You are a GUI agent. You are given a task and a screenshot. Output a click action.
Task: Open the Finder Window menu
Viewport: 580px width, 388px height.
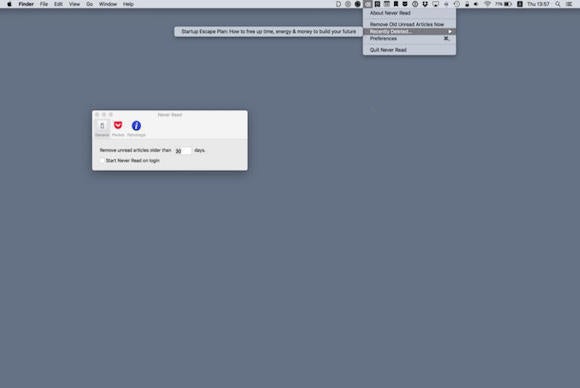click(x=108, y=4)
